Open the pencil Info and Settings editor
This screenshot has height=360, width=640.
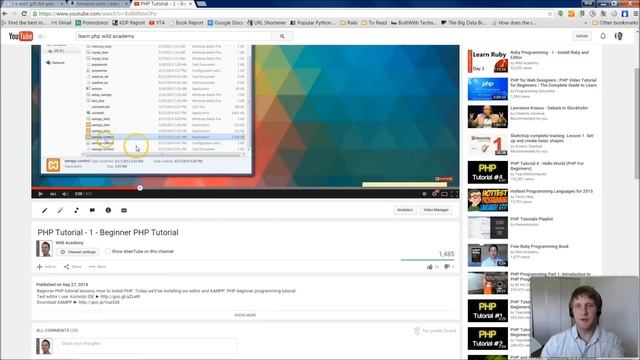[44, 210]
